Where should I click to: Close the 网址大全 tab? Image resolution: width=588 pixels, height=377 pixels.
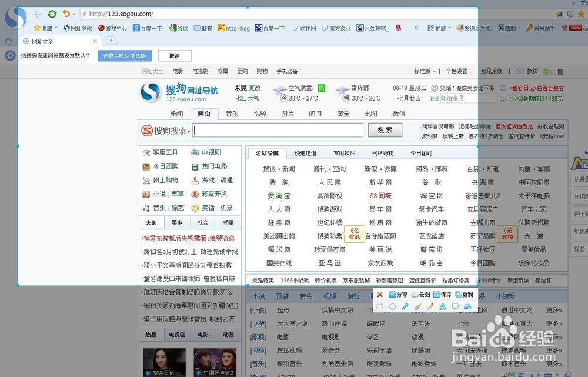click(95, 41)
